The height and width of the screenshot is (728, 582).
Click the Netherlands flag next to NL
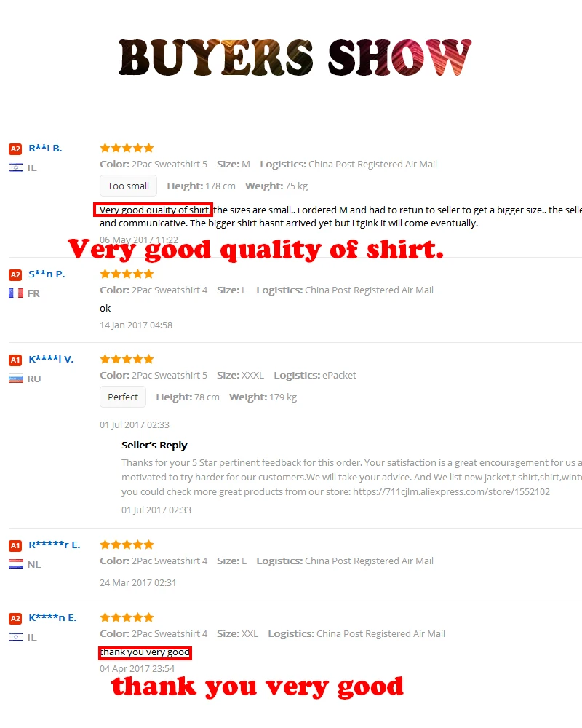coord(16,565)
